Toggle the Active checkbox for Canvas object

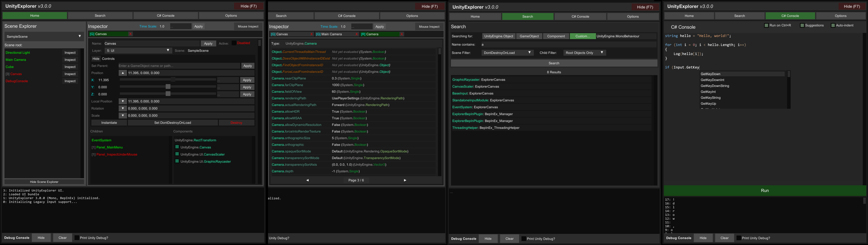click(234, 43)
